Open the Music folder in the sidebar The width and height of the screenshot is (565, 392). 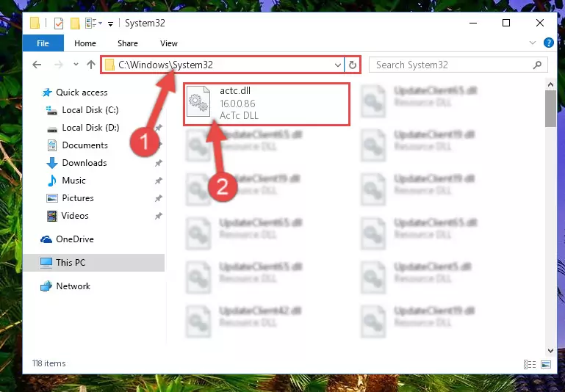67,181
